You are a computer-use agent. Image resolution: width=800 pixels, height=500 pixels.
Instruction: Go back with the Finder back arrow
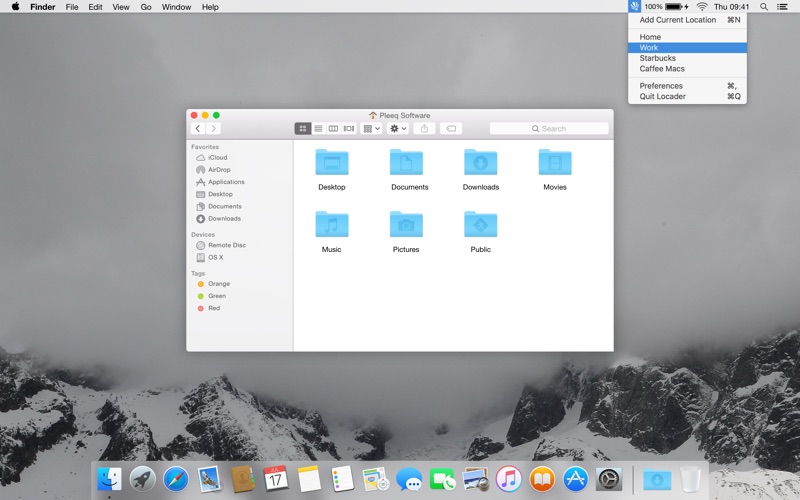198,129
